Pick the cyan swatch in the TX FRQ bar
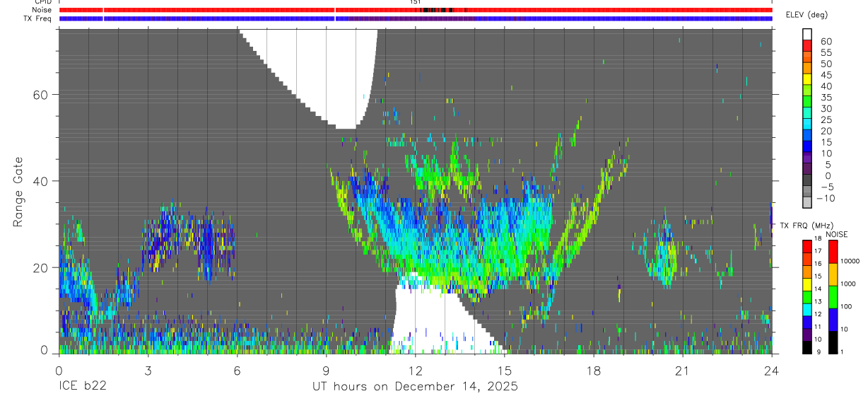The image size is (868, 401). tap(807, 310)
